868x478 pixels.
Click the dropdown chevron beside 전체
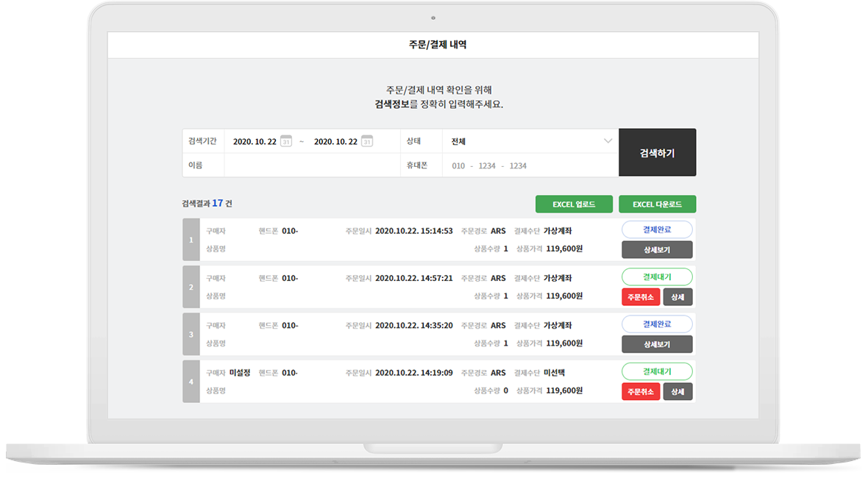pyautogui.click(x=608, y=141)
